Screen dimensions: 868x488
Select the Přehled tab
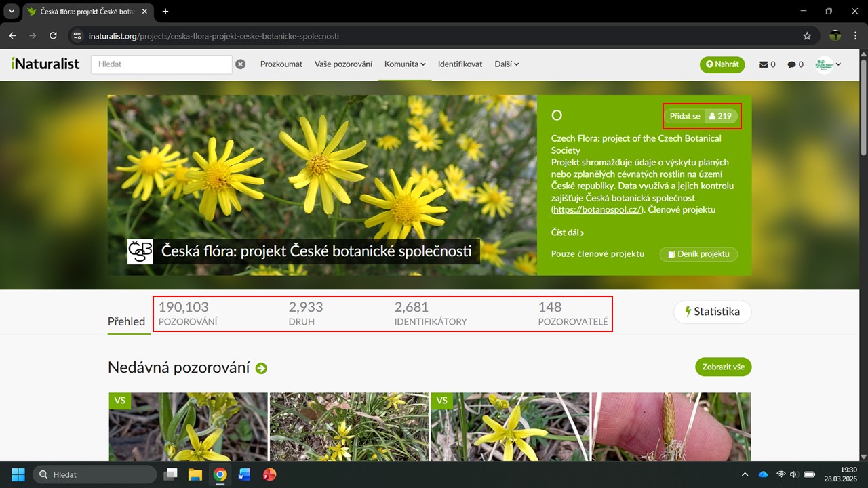click(x=126, y=321)
